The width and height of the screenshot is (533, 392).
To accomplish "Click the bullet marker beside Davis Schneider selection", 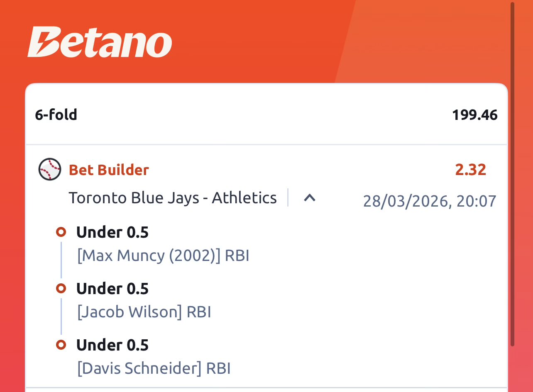I will [61, 345].
